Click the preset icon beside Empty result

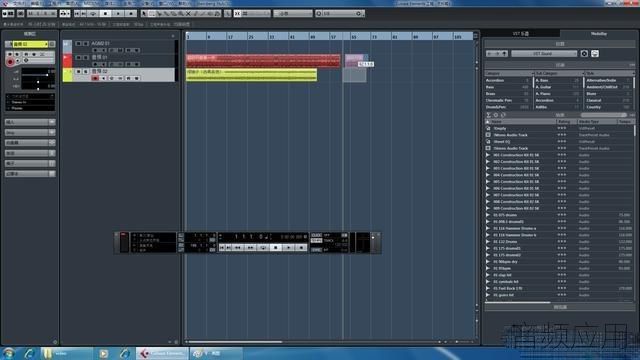point(488,128)
